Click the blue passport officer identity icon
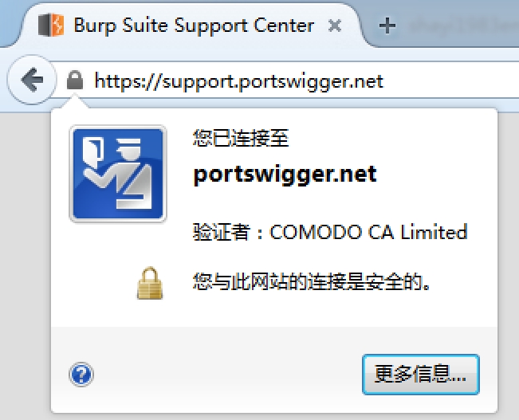This screenshot has width=519, height=420. point(118,174)
